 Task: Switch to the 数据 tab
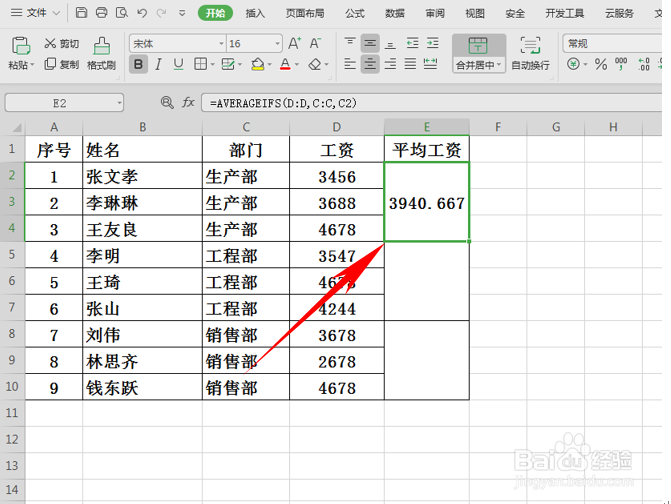(395, 13)
